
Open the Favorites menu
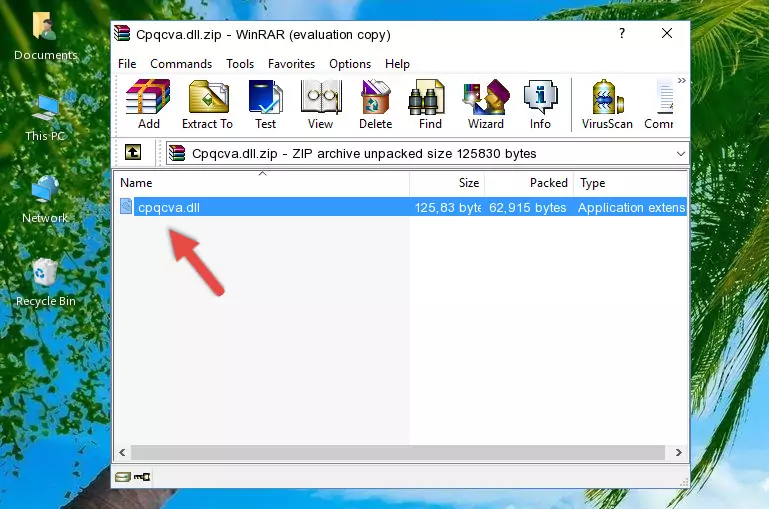(291, 64)
